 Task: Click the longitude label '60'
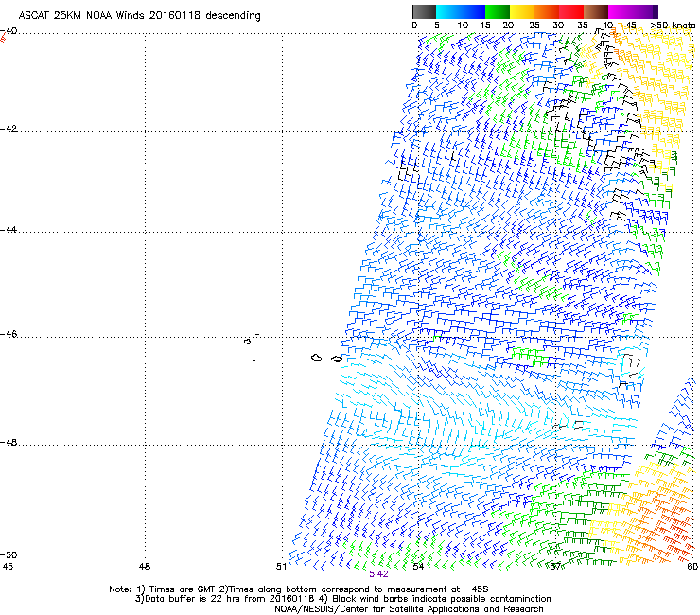pyautogui.click(x=692, y=567)
